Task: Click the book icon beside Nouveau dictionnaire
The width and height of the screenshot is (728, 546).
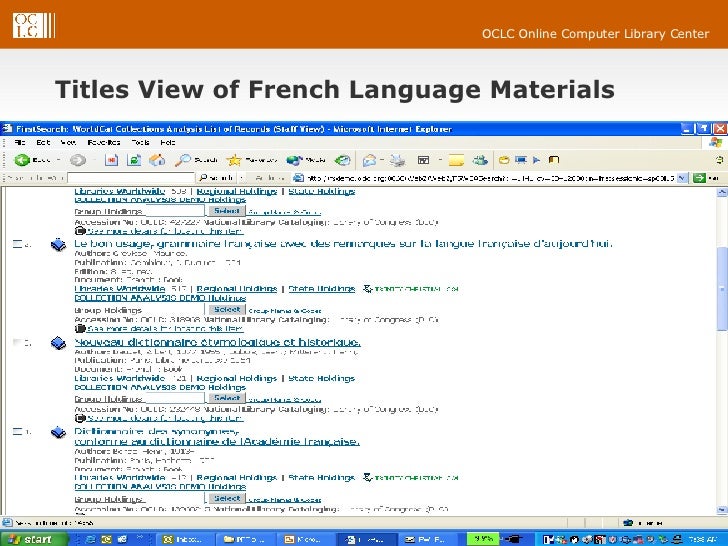Action: 58,343
